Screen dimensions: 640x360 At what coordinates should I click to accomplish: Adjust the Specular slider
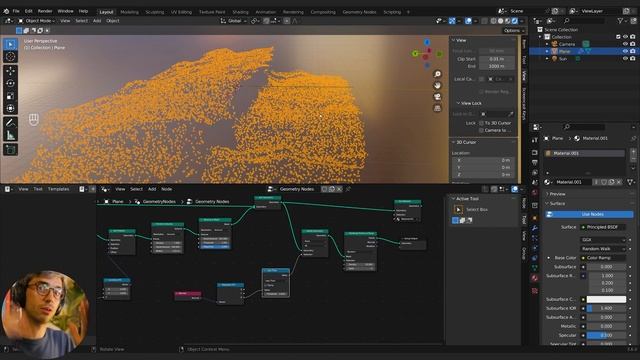pyautogui.click(x=606, y=335)
